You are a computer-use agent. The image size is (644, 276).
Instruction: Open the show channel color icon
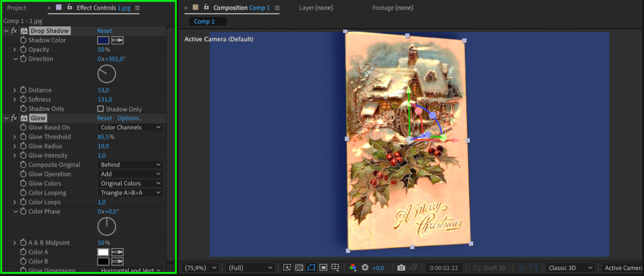click(x=353, y=268)
